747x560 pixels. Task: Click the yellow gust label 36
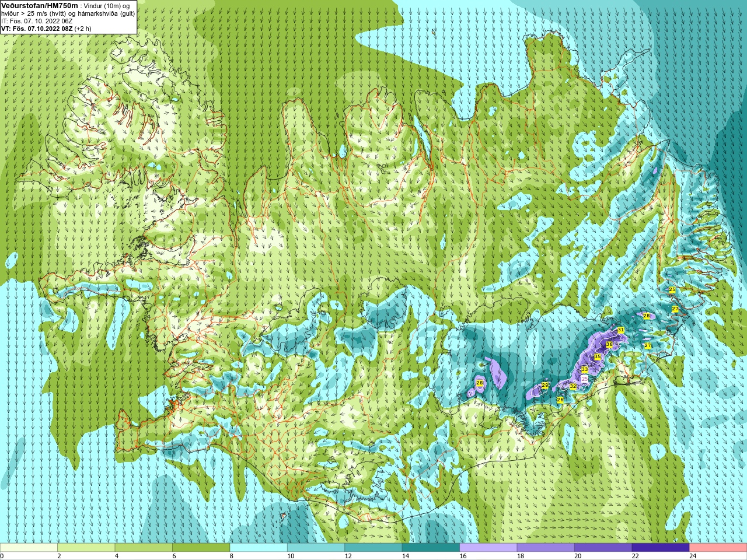pos(609,344)
